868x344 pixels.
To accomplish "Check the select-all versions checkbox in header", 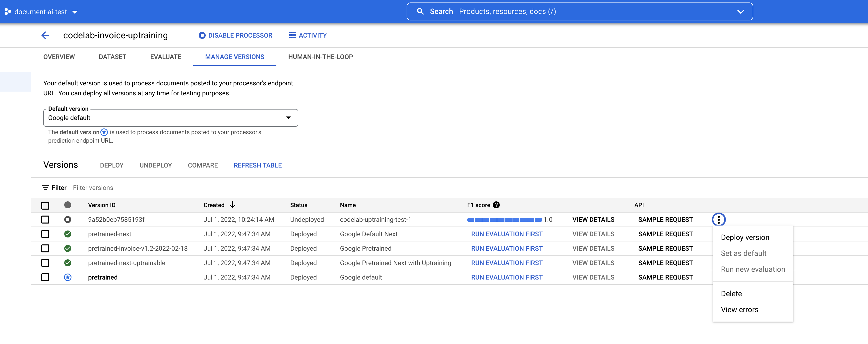I will (45, 205).
